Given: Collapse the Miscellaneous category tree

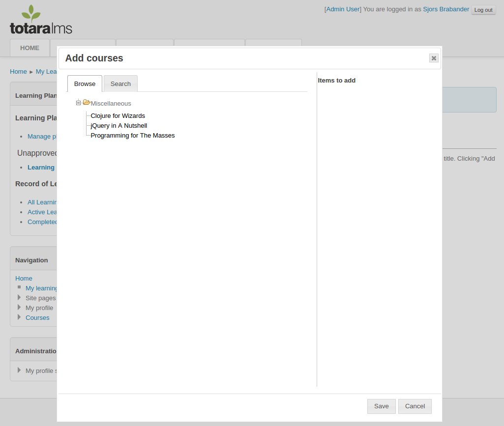Looking at the screenshot, I should pos(78,103).
